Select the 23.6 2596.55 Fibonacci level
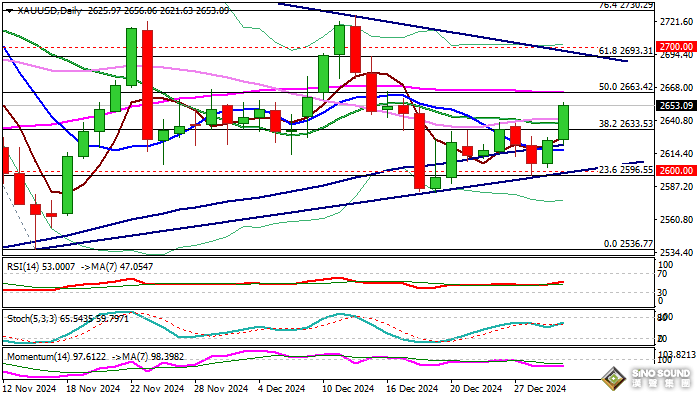 [x=626, y=170]
